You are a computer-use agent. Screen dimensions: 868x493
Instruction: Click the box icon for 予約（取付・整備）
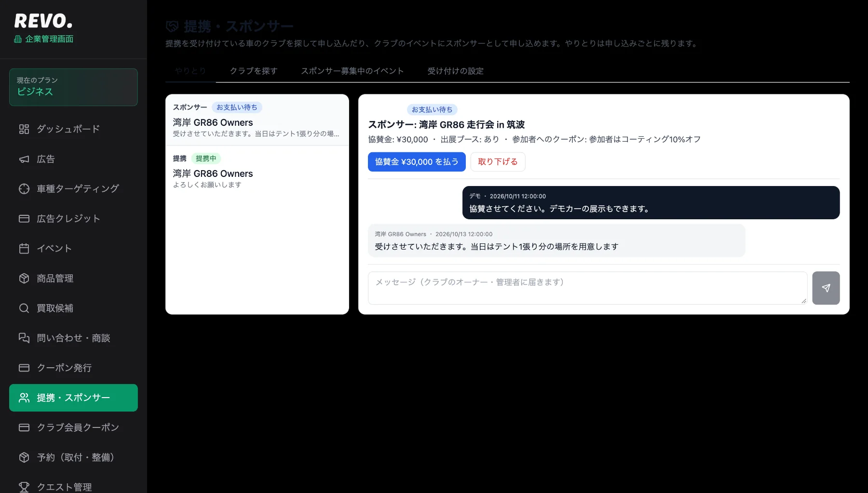click(24, 458)
